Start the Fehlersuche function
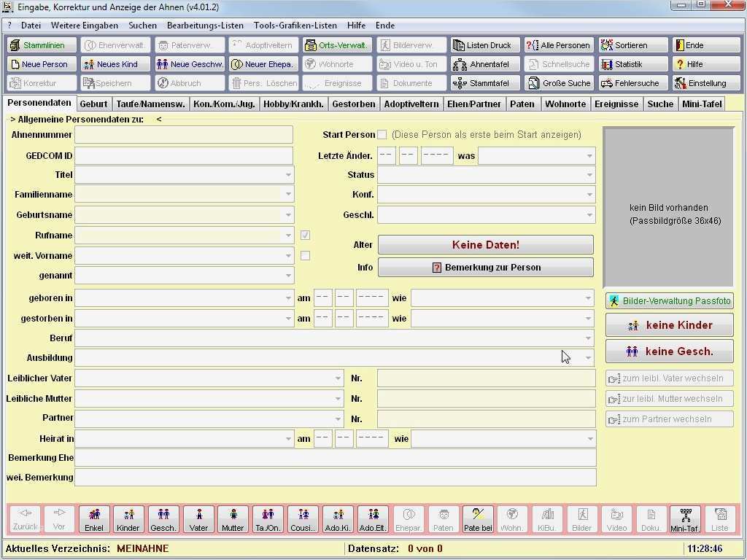This screenshot has height=560, width=747. click(632, 82)
